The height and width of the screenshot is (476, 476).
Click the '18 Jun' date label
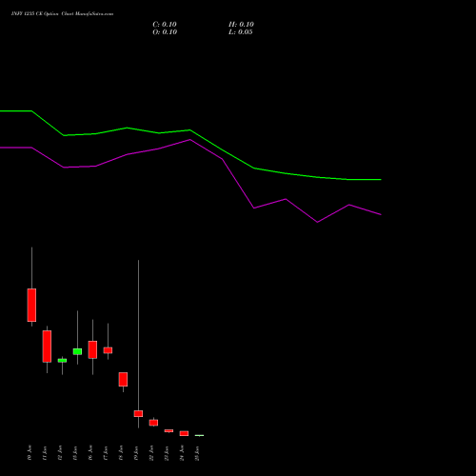click(x=121, y=453)
